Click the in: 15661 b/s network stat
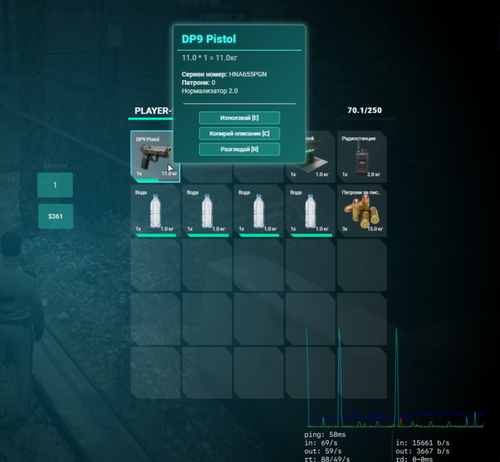 click(x=422, y=443)
